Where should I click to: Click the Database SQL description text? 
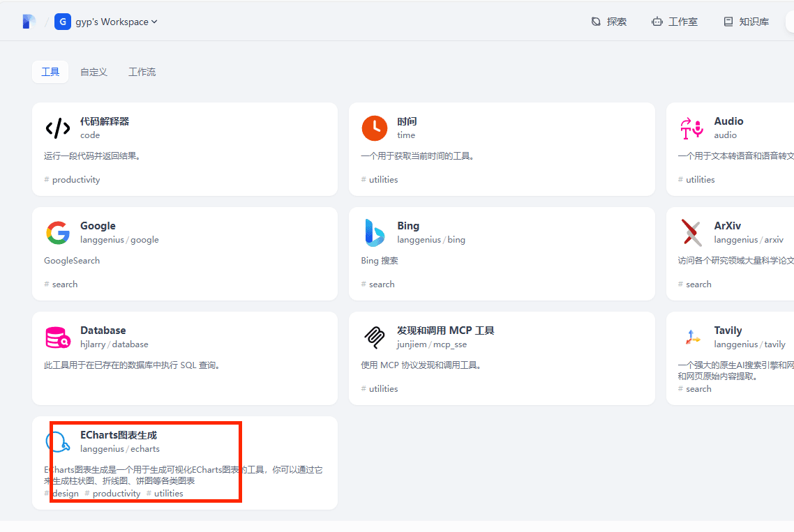[x=132, y=365]
